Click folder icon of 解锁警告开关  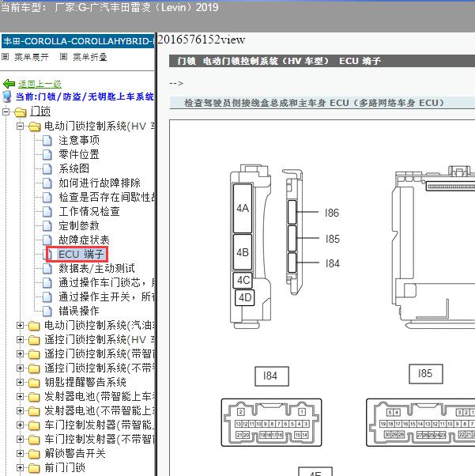coord(34,454)
